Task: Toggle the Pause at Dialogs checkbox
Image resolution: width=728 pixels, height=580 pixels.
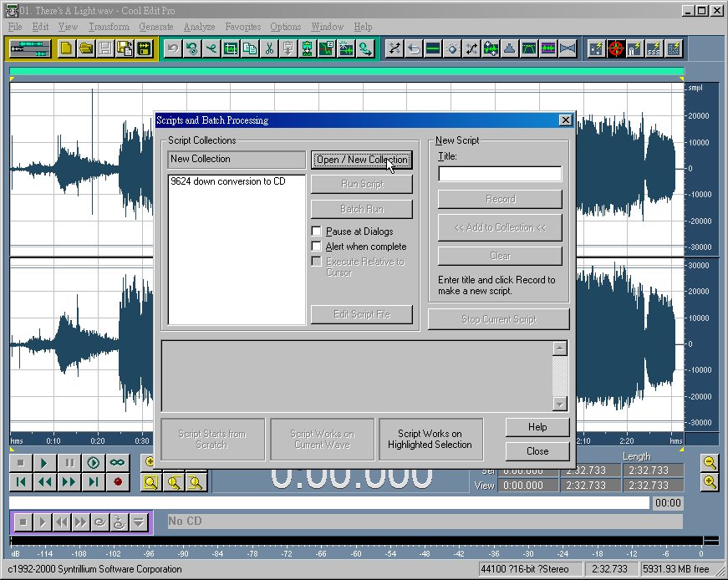Action: pyautogui.click(x=316, y=231)
